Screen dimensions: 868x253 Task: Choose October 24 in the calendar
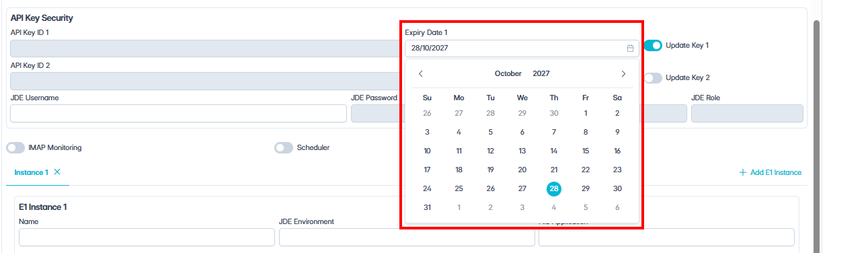(x=427, y=188)
